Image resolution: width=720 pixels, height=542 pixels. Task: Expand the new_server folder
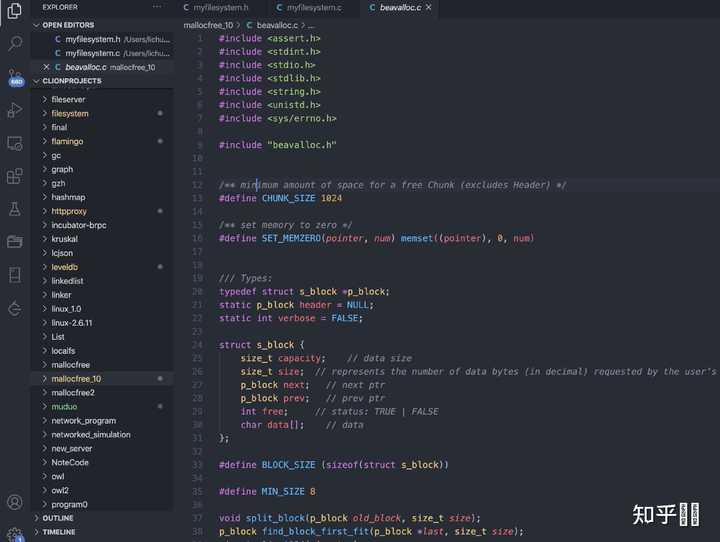(102, 448)
